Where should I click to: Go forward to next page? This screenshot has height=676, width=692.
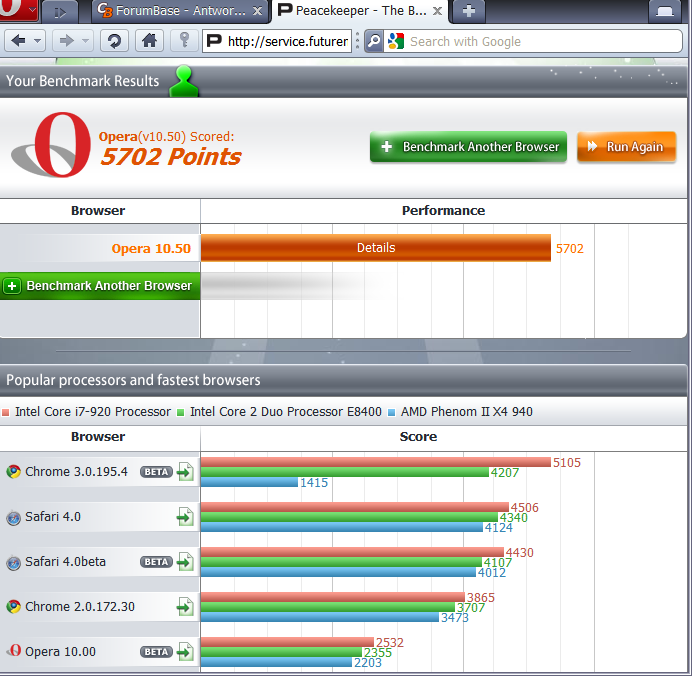pos(67,41)
